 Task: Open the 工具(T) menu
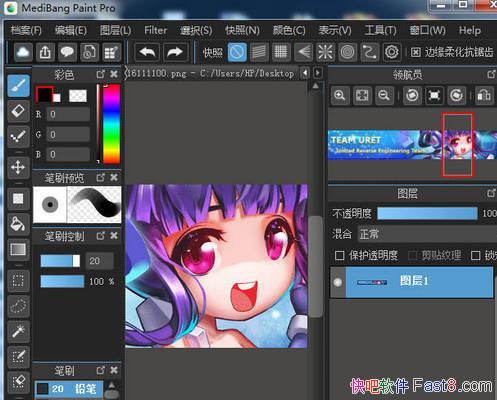pyautogui.click(x=380, y=30)
